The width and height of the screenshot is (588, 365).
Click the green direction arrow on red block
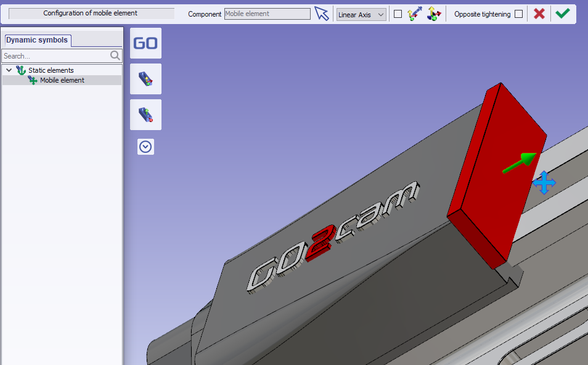click(x=518, y=163)
